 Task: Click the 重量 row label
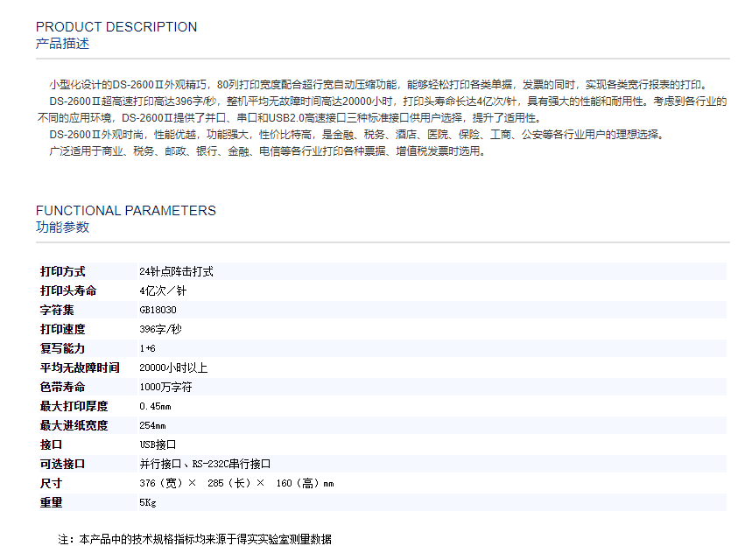click(52, 502)
